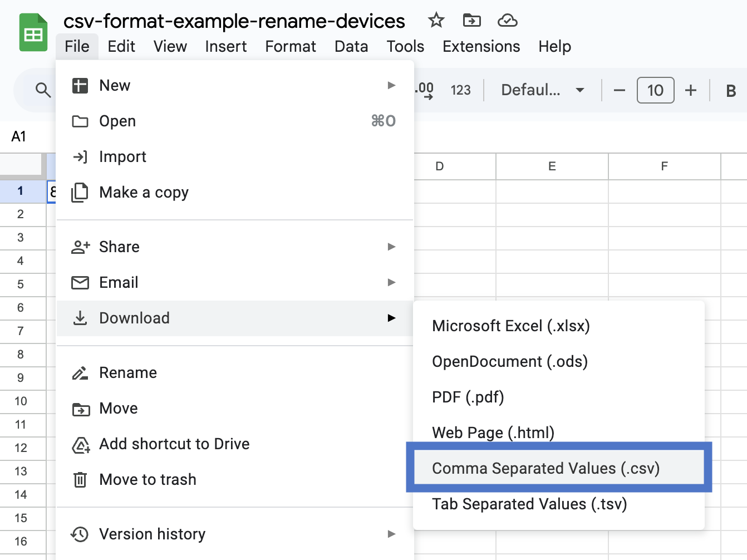Increase font size with plus button

point(690,90)
